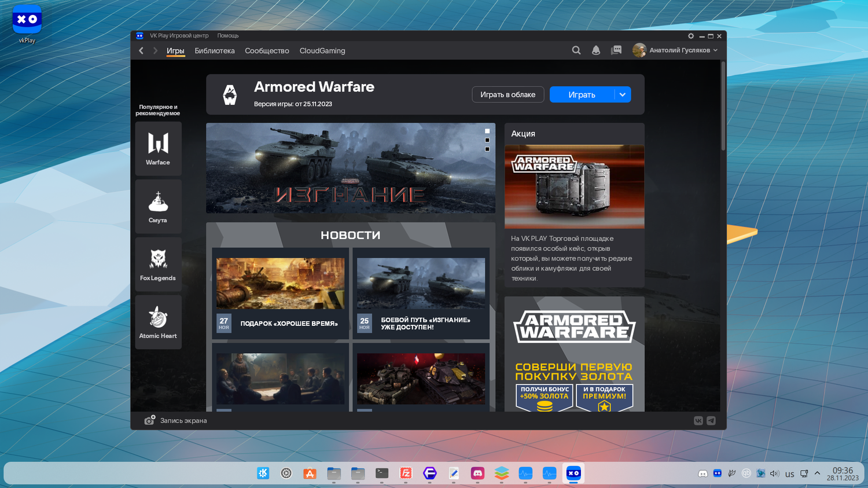Click the display configuration tray icon
This screenshot has height=488, width=868.
click(804, 474)
